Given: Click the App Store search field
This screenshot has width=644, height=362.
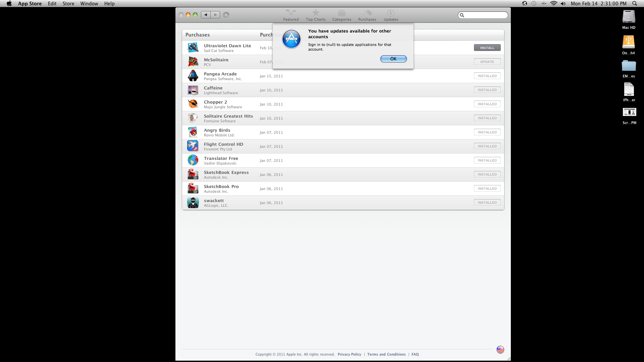Looking at the screenshot, I should click(483, 15).
